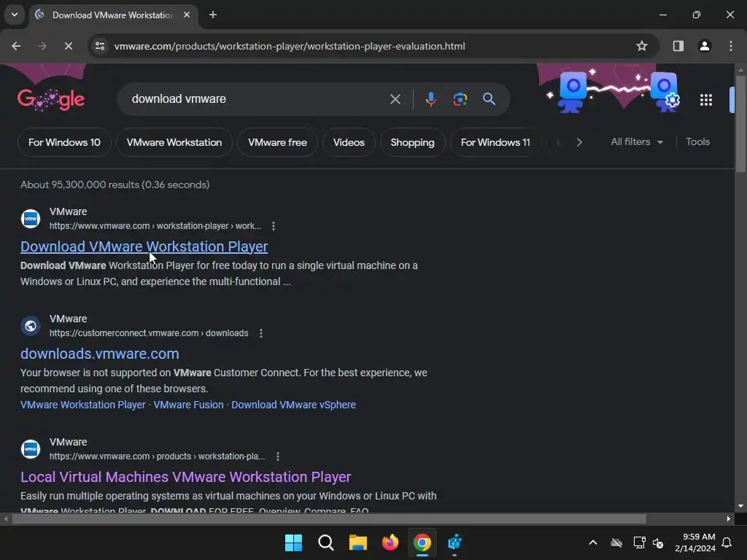The height and width of the screenshot is (560, 747).
Task: Select the For Windows 11 filter chip
Action: [495, 142]
